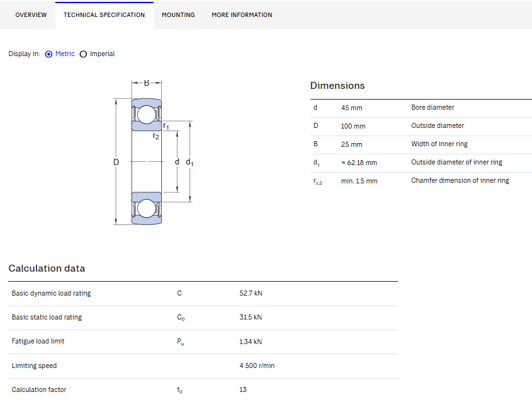Click the 100 mm outside diameter value

coord(353,126)
